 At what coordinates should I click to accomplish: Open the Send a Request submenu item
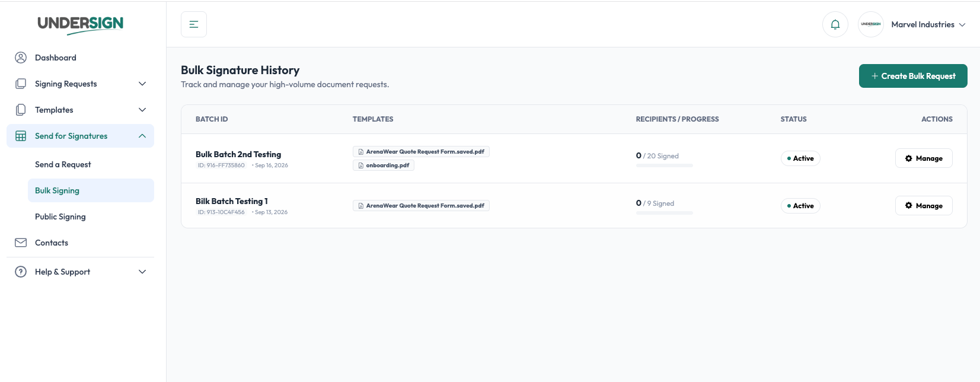[x=91, y=164]
